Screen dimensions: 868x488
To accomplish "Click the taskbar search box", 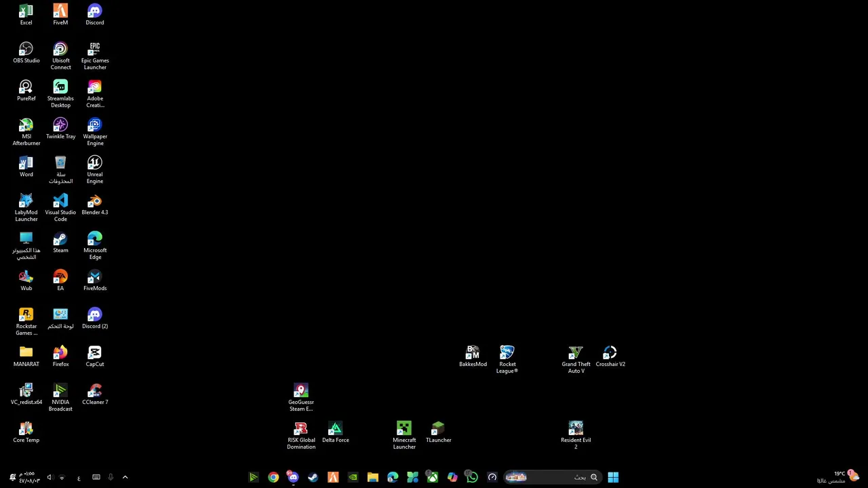I will click(x=552, y=477).
